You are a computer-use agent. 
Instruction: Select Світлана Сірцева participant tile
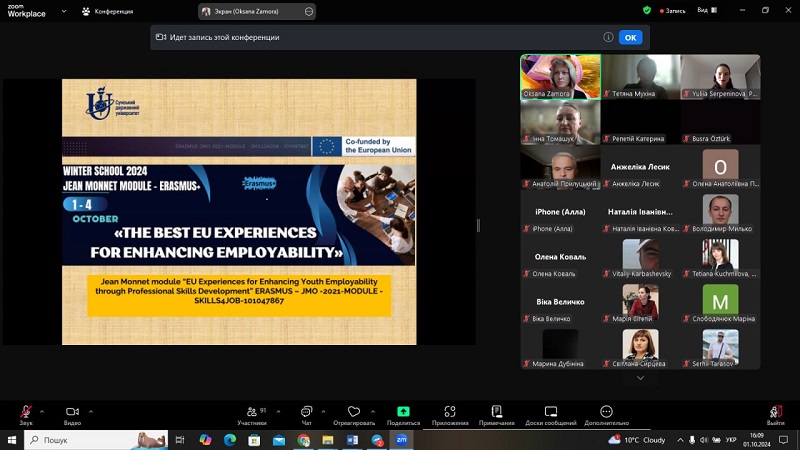(640, 347)
